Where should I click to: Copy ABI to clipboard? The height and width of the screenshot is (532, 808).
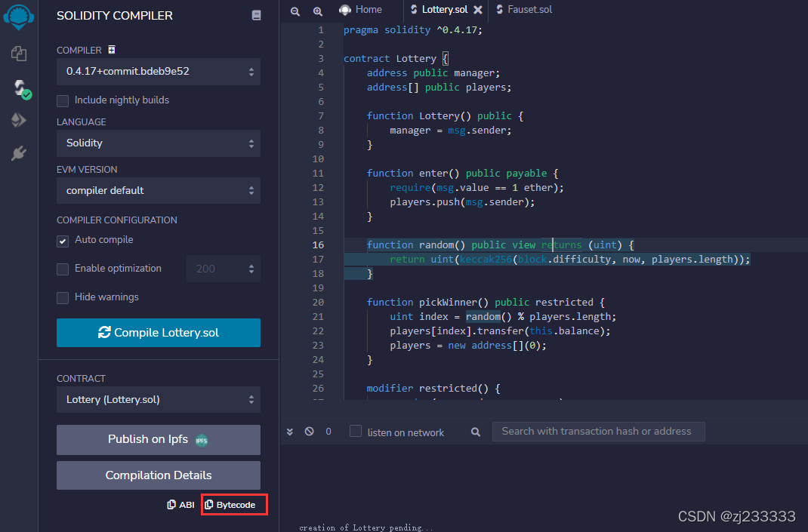[x=181, y=505]
